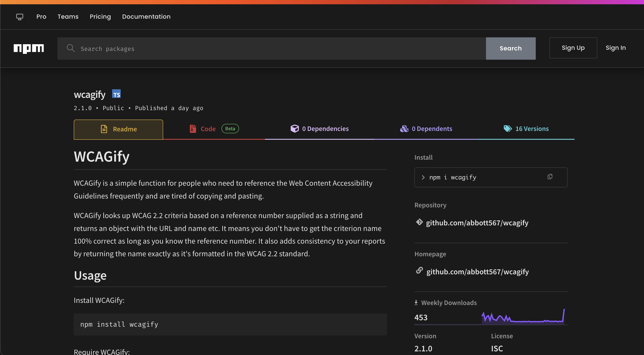The height and width of the screenshot is (355, 644).
Task: Click the Dependents boxes icon
Action: pyautogui.click(x=404, y=128)
